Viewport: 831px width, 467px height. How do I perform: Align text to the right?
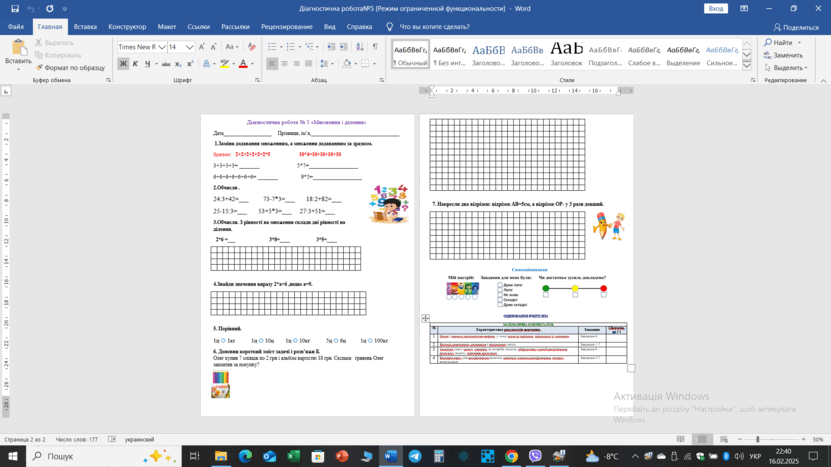296,64
